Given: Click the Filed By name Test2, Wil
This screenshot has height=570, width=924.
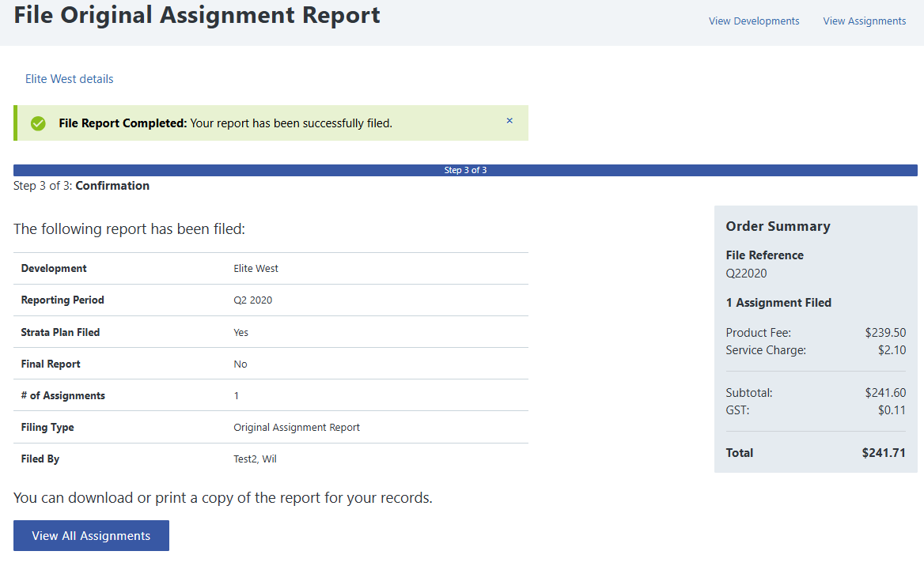Looking at the screenshot, I should tap(255, 459).
